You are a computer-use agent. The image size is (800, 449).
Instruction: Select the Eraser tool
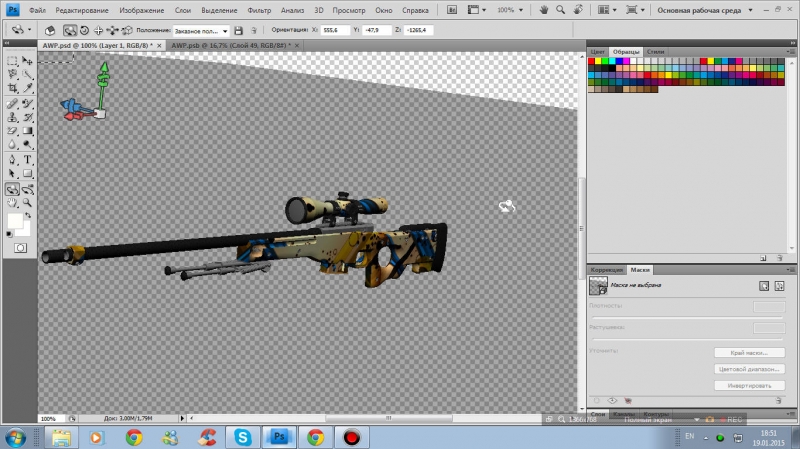[x=12, y=131]
